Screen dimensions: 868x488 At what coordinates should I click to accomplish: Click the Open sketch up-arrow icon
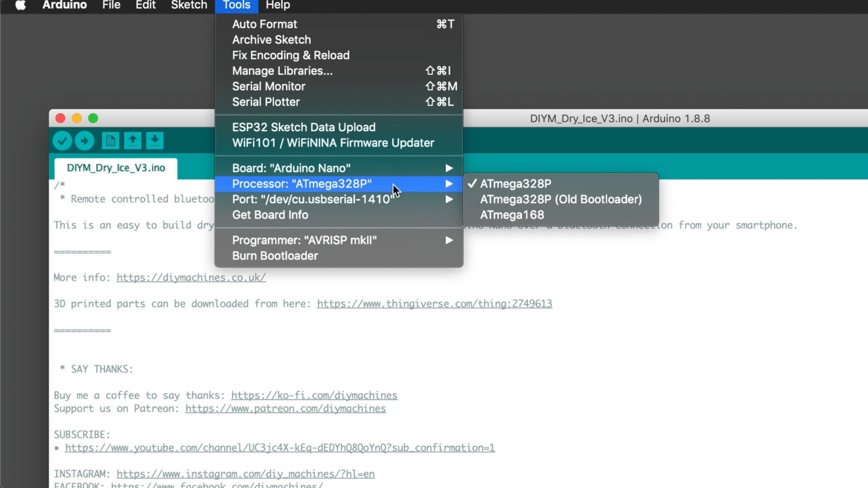coord(132,141)
